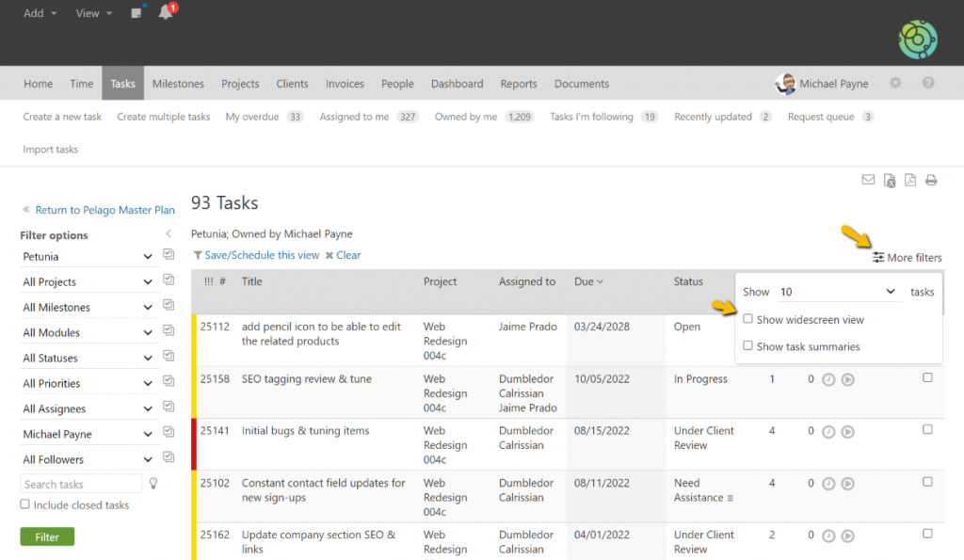Open the notifications bell icon

tap(166, 11)
